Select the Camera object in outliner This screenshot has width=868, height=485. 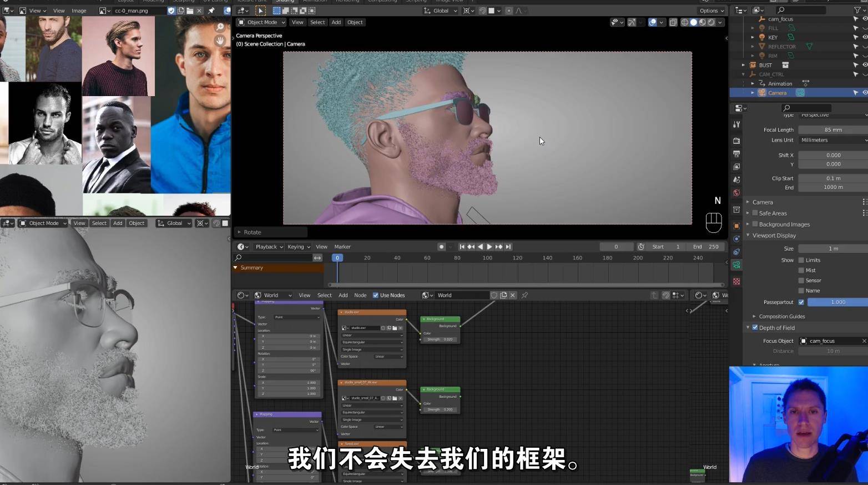pos(777,93)
